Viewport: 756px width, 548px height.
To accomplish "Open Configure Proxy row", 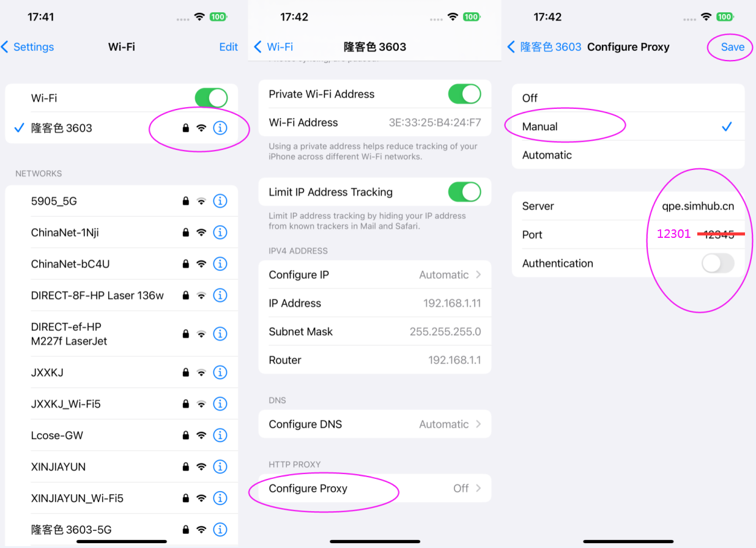I will pyautogui.click(x=375, y=488).
